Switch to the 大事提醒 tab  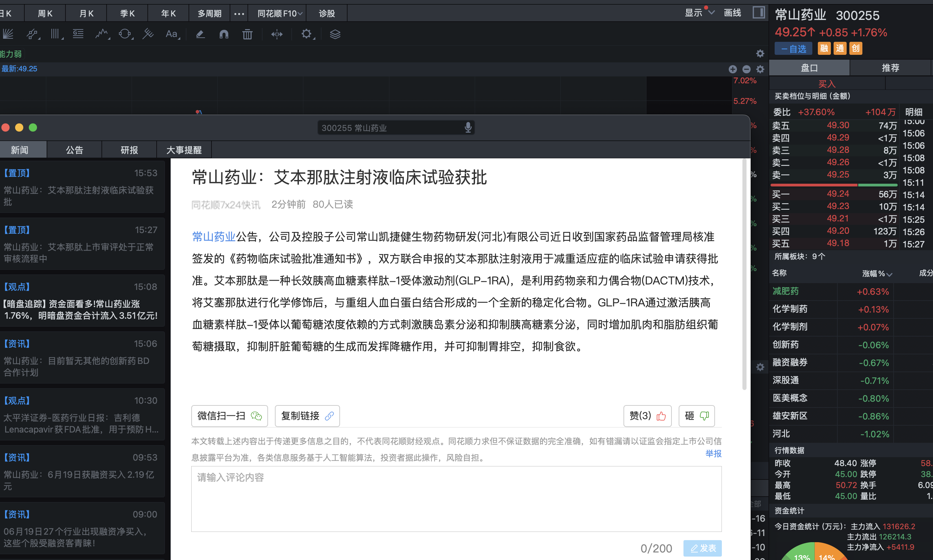point(184,150)
